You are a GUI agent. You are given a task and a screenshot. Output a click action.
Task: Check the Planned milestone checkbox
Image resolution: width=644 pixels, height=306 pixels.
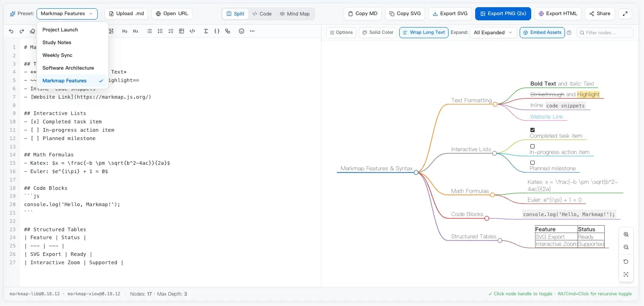(532, 162)
